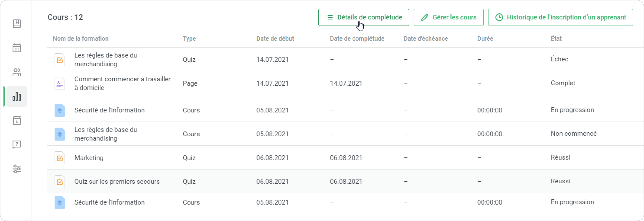Click the Durée column header
Viewport: 644px width, 221px height.
point(485,38)
